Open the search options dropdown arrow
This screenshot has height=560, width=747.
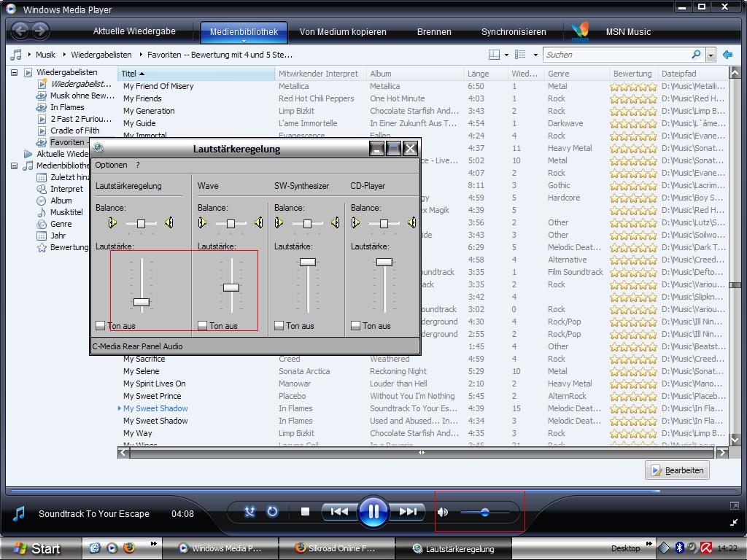tap(711, 55)
